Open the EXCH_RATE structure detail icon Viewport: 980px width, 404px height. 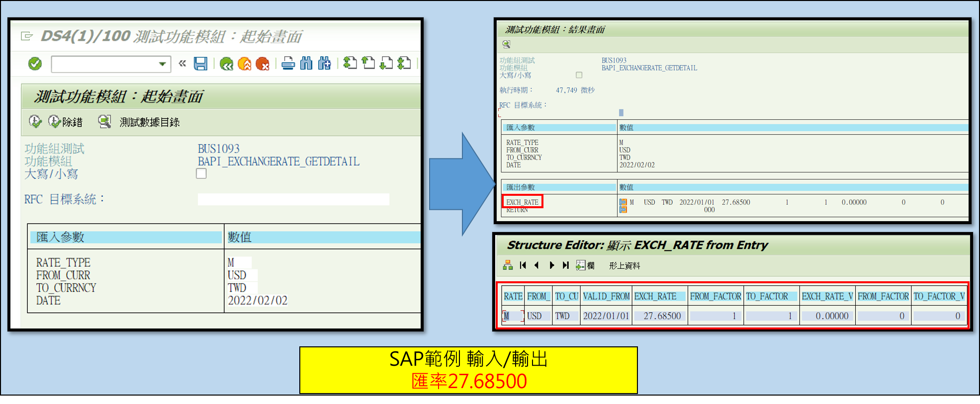[x=623, y=202]
